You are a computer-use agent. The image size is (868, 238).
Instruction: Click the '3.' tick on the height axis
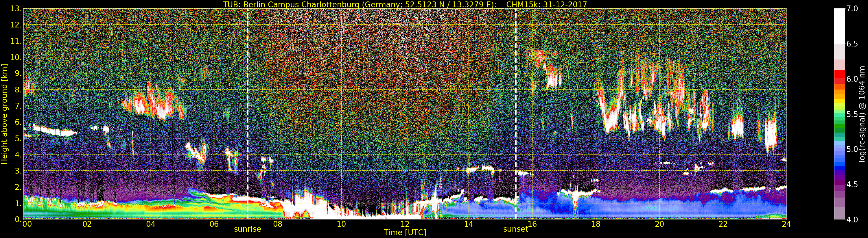(18, 171)
